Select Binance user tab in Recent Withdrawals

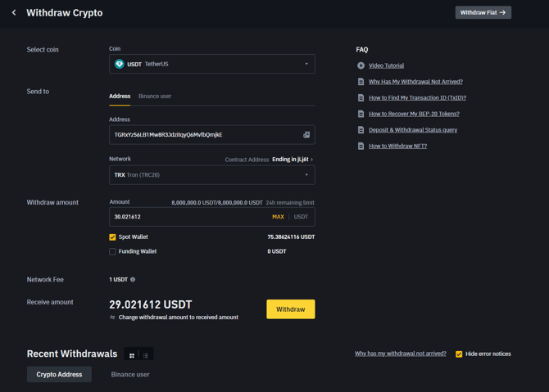(130, 374)
